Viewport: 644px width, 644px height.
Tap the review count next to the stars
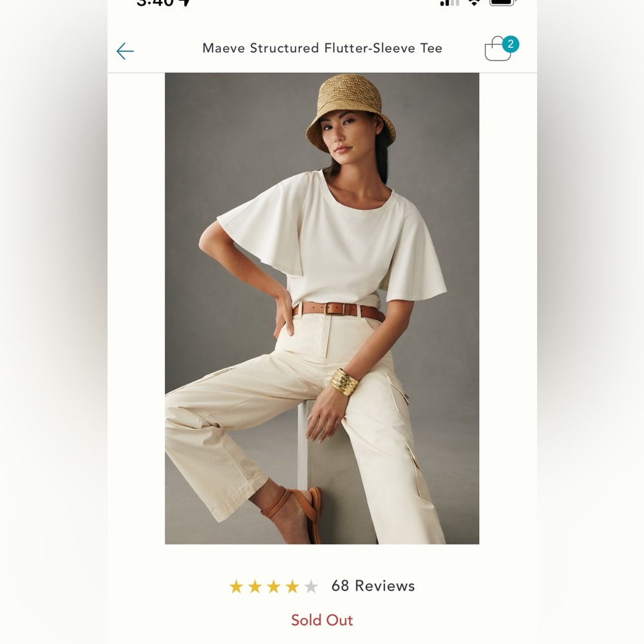(374, 586)
